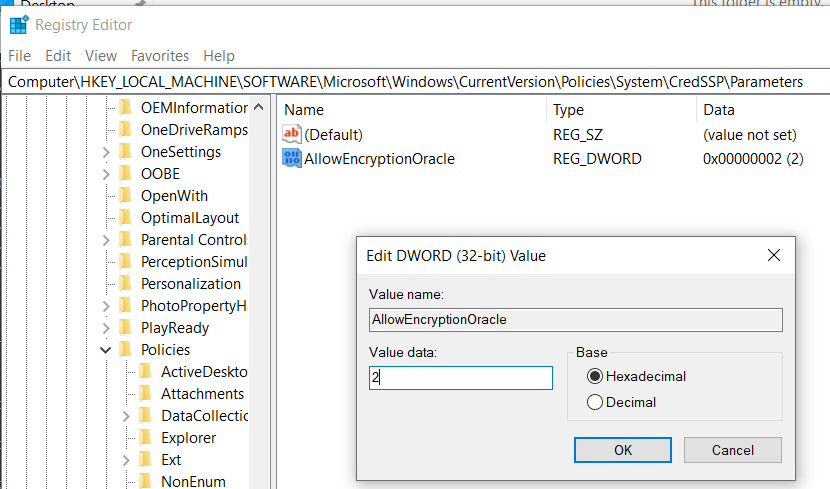Select the Explorer tree item label
Screen dimensions: 830x489
[188, 438]
